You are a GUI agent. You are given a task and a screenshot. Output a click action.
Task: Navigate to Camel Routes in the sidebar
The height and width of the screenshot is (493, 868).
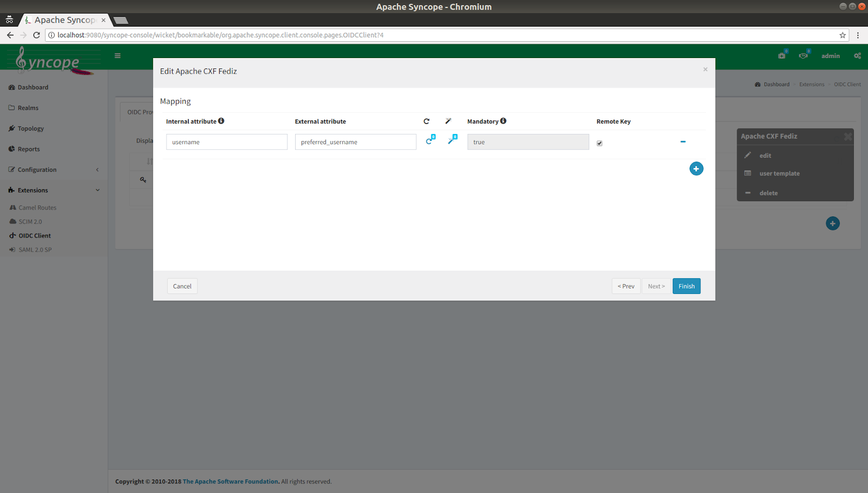(x=37, y=207)
